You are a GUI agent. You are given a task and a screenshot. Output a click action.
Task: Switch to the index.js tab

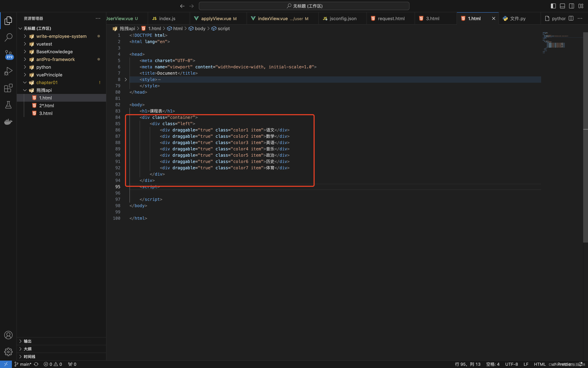[169, 19]
